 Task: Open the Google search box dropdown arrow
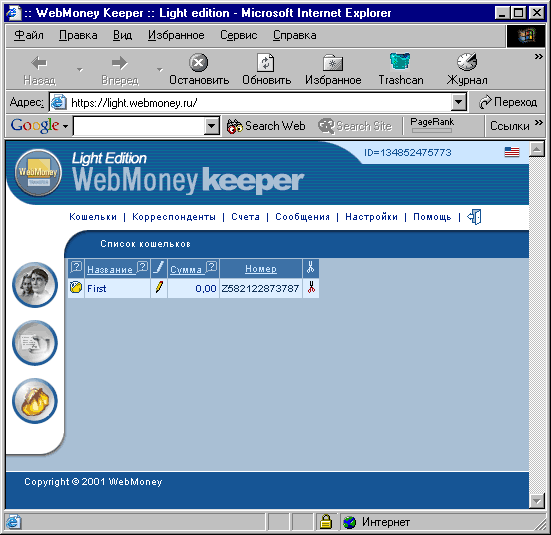(212, 126)
